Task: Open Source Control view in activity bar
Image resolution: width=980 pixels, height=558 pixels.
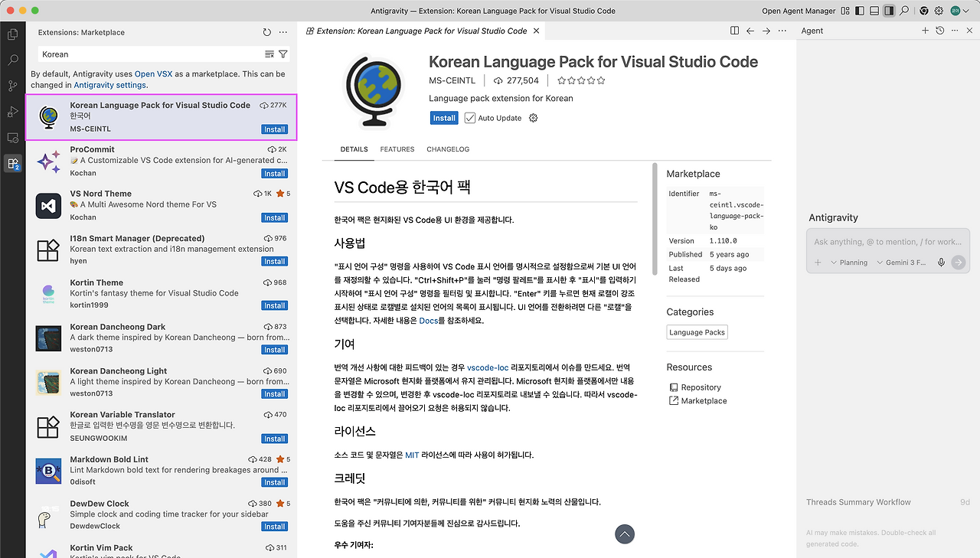Action: 12,86
